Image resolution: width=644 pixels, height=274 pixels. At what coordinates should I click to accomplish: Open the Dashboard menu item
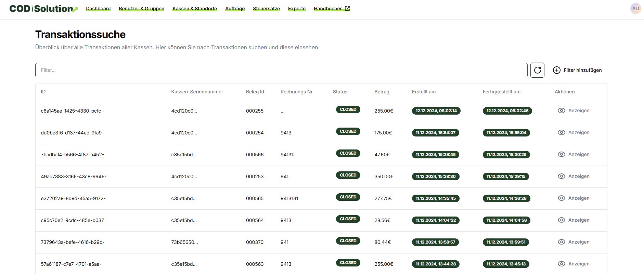(x=98, y=9)
